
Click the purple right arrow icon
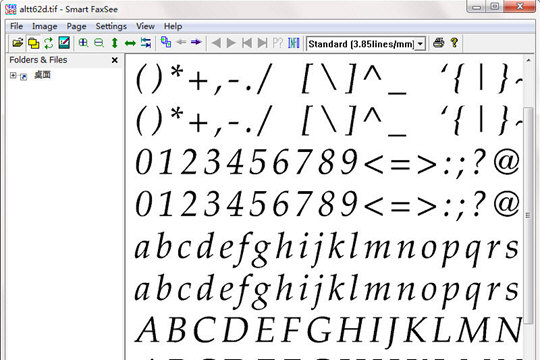point(196,42)
